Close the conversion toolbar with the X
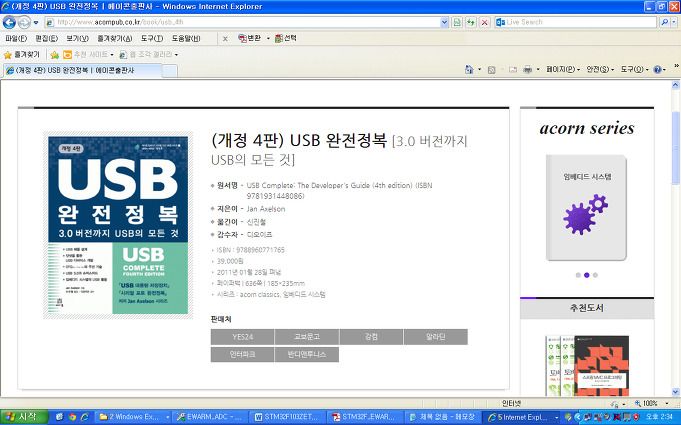 pos(225,39)
